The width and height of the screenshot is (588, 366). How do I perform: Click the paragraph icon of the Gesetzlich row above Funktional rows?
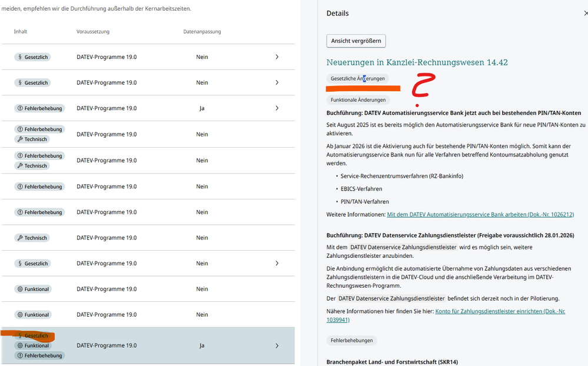pos(20,264)
